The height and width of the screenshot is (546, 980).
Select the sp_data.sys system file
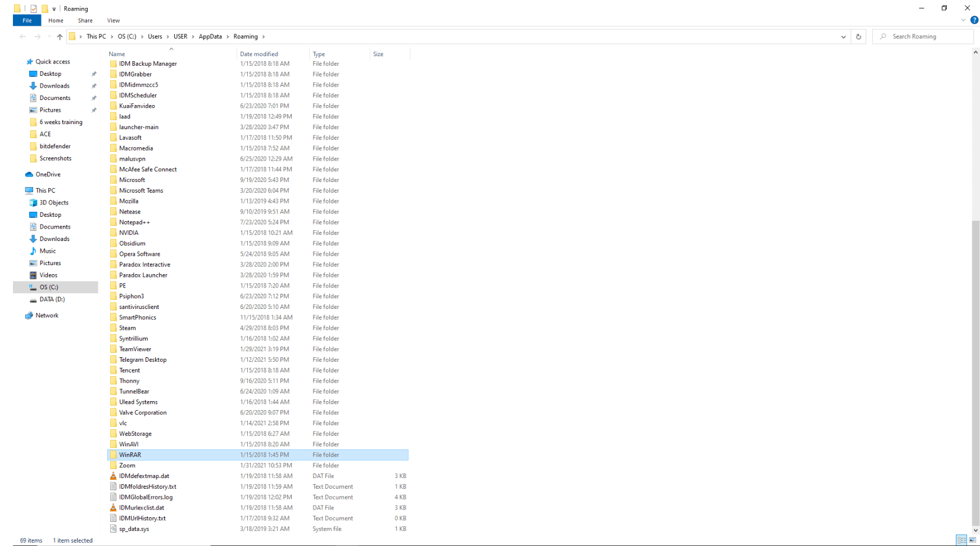[134, 529]
